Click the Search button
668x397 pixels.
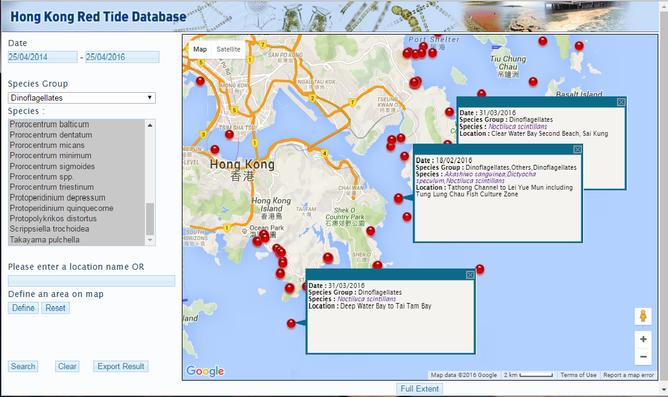point(23,366)
